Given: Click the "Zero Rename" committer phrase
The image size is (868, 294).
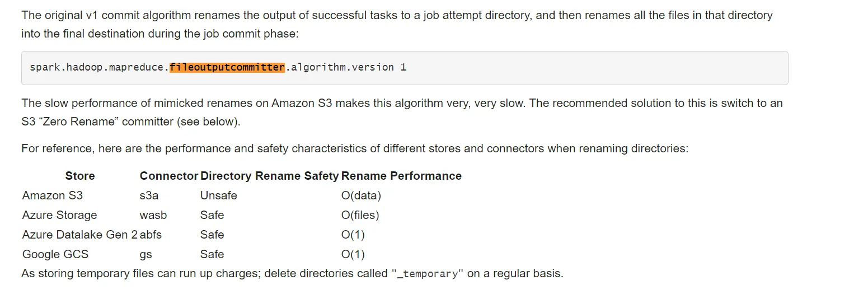Looking at the screenshot, I should [79, 122].
